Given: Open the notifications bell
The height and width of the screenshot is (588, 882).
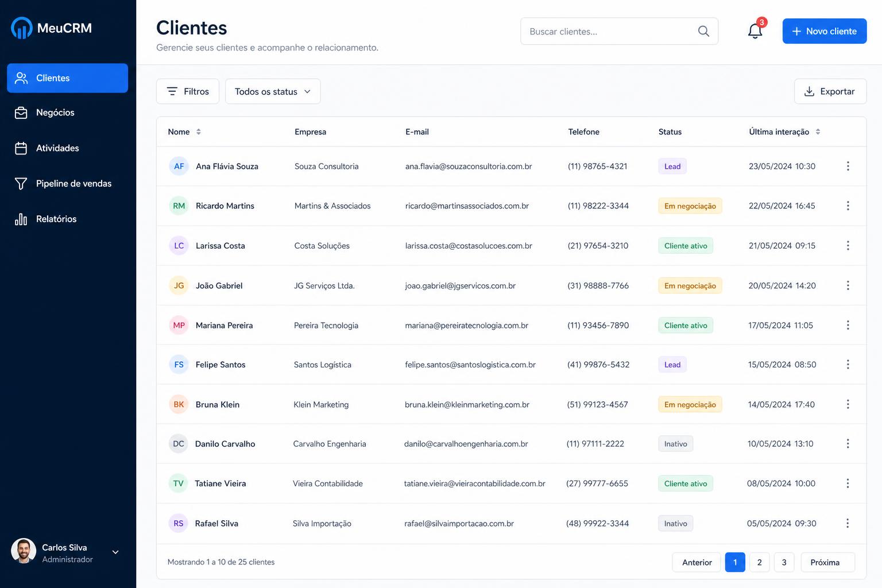Looking at the screenshot, I should point(755,31).
